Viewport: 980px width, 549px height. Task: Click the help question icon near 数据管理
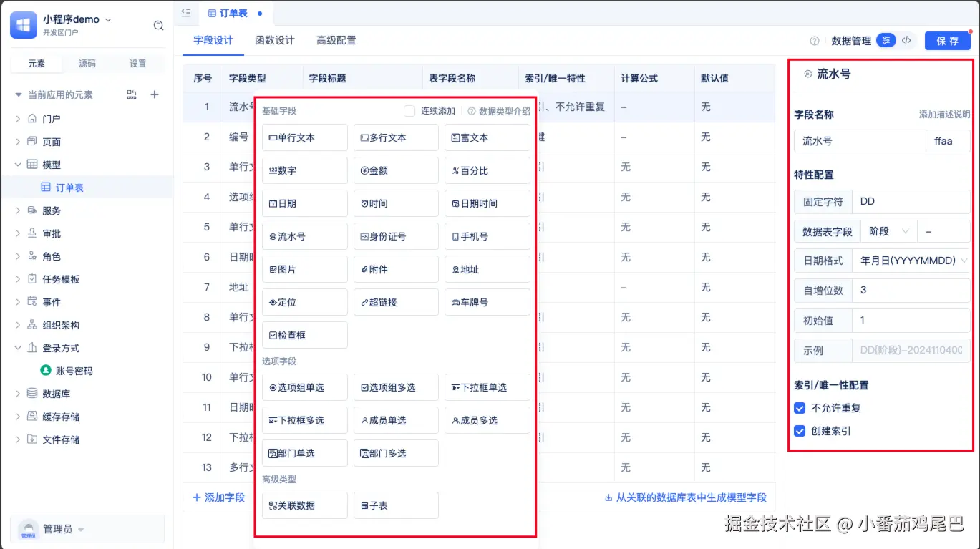point(815,41)
